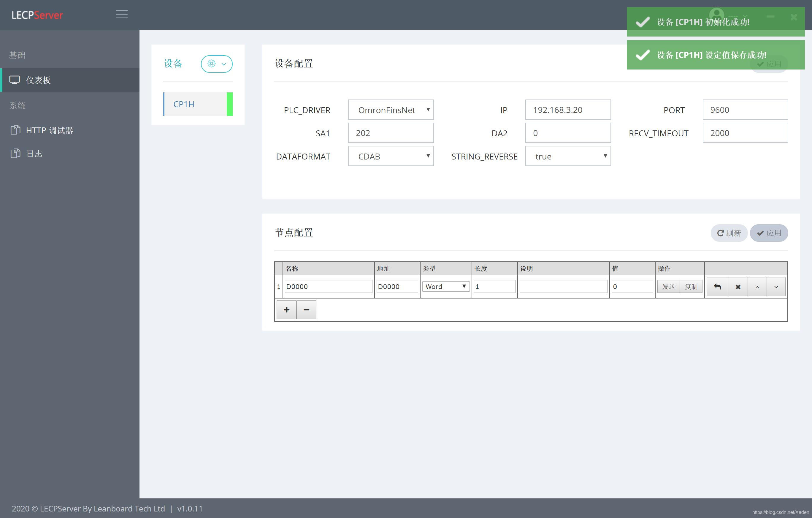812x518 pixels.
Task: Click the LECPServer hamburger menu icon
Action: 122,14
